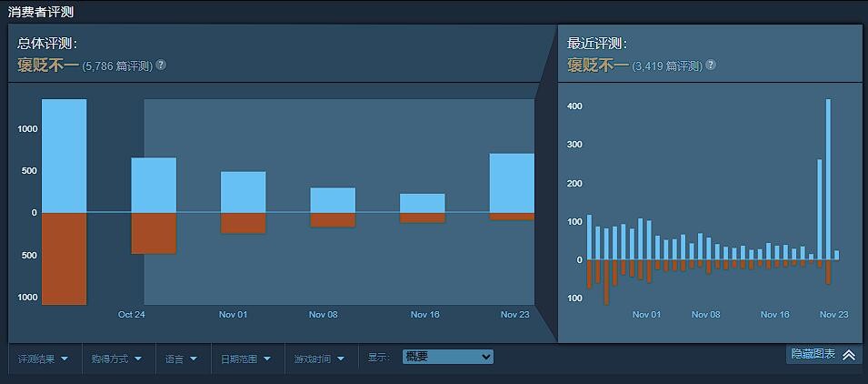
Task: Select the first week's blue positive bar
Action: pyautogui.click(x=65, y=156)
